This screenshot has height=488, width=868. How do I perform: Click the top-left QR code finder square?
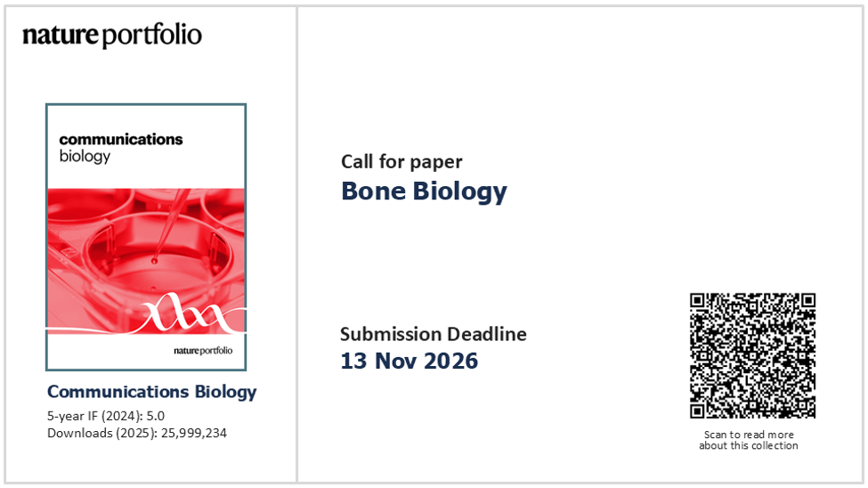pos(697,301)
